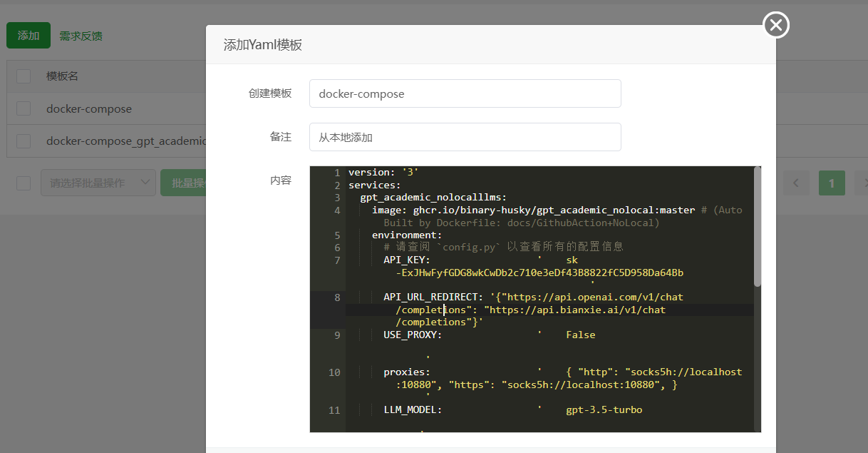Select page 1 in the pagination
This screenshot has width=868, height=453.
831,183
